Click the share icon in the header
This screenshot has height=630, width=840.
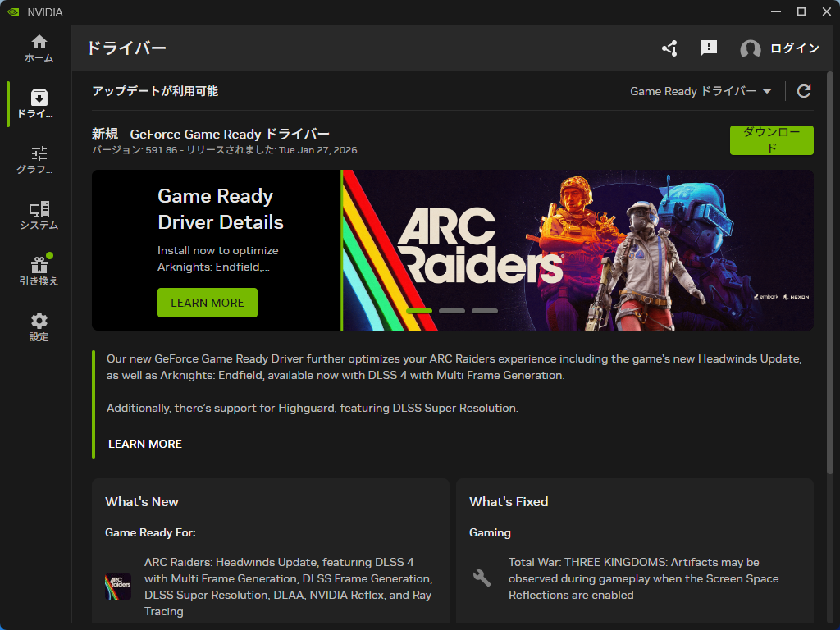669,49
